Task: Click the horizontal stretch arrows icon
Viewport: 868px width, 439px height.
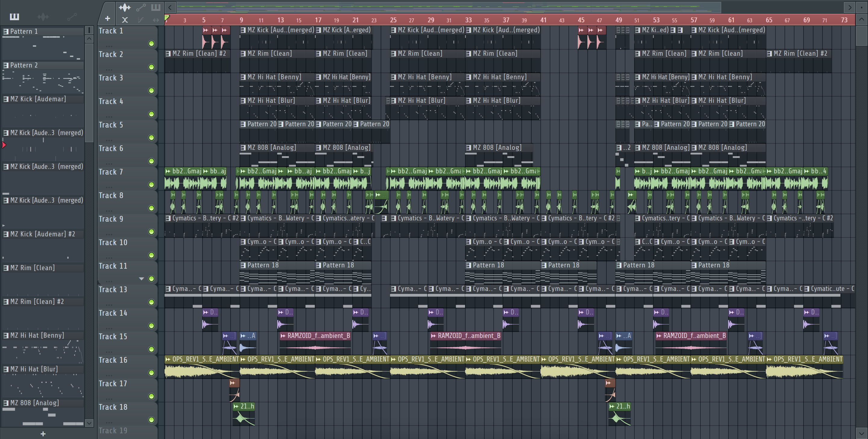Action: (x=156, y=20)
